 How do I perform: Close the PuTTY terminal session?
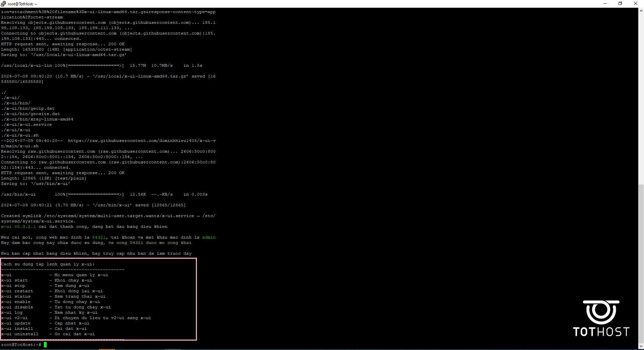[635, 4]
